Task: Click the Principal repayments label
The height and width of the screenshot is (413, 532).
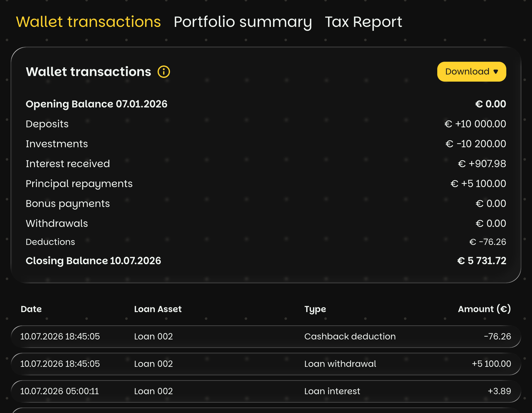Action: pos(79,184)
